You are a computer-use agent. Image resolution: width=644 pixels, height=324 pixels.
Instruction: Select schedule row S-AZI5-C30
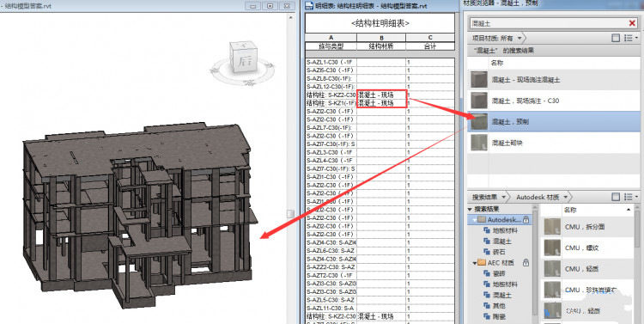(380, 70)
